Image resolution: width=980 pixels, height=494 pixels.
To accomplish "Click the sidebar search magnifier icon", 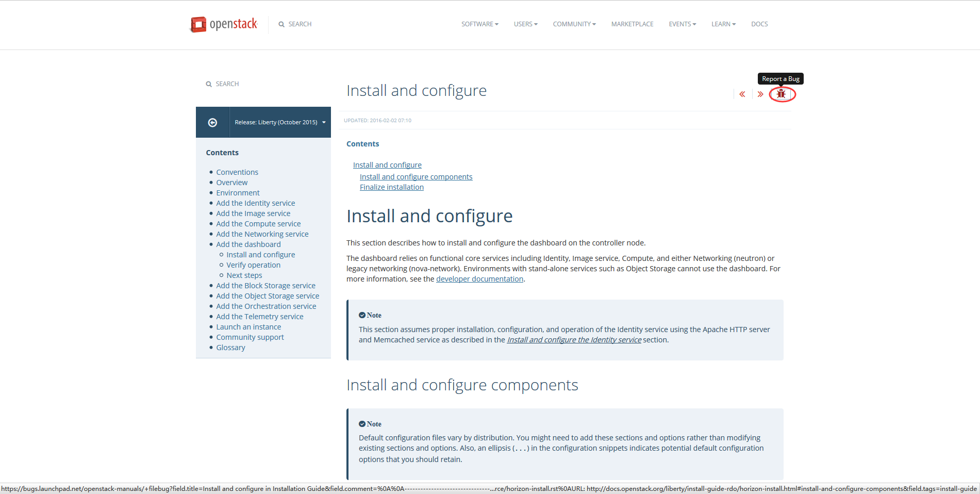I will tap(209, 84).
